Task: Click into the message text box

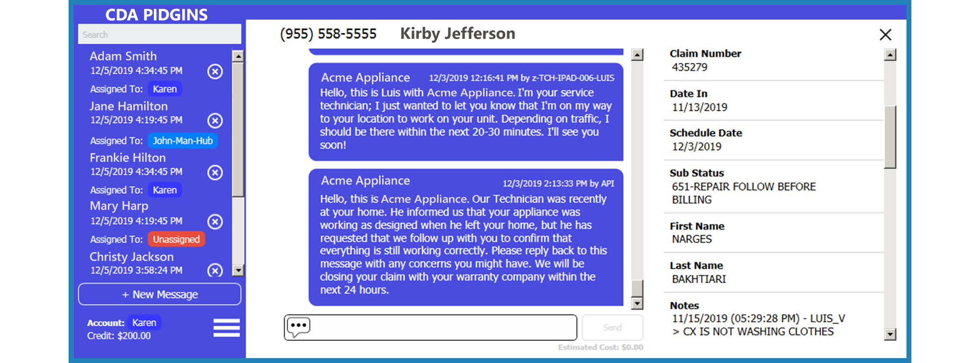Action: pyautogui.click(x=430, y=328)
